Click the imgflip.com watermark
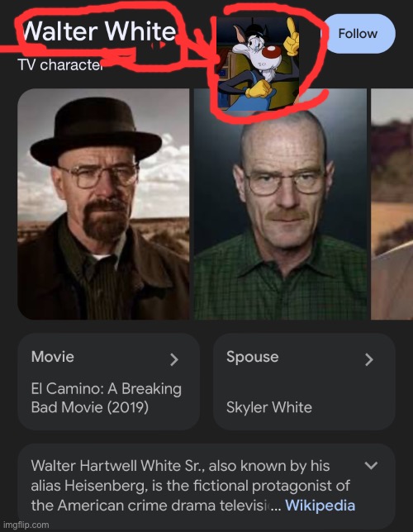 26,525
